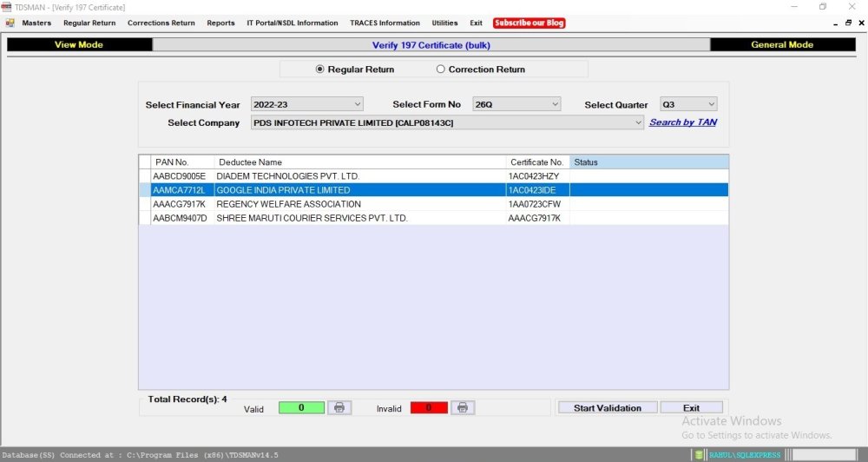Click the View Mode label

79,44
